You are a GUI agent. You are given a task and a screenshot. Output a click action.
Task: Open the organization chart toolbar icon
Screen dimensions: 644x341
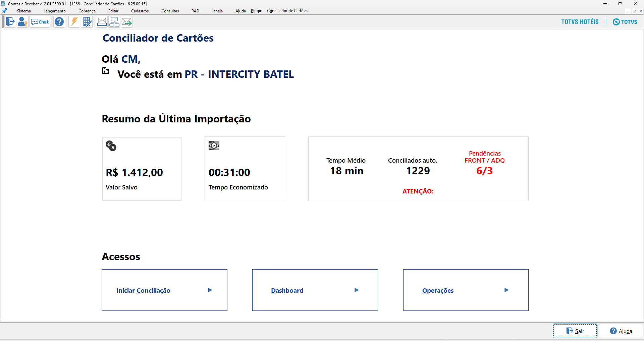[114, 22]
